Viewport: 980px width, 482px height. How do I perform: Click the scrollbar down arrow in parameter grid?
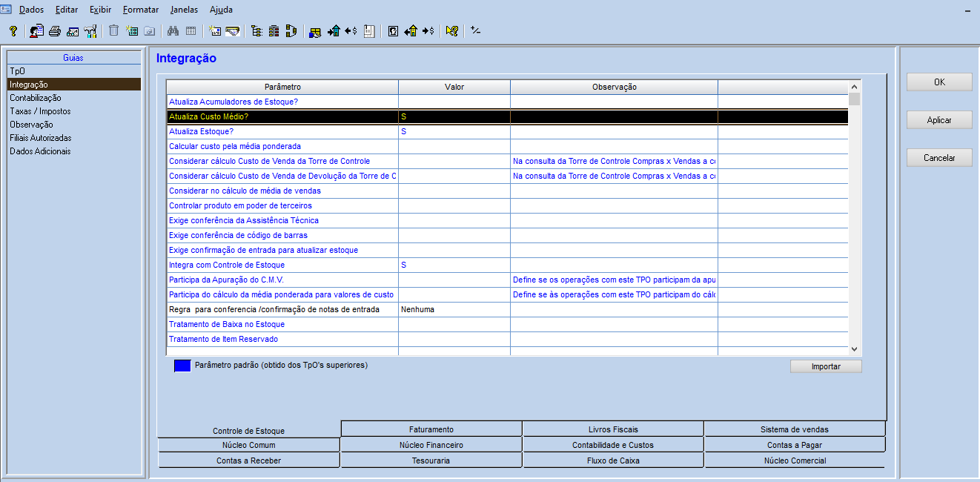click(x=854, y=349)
